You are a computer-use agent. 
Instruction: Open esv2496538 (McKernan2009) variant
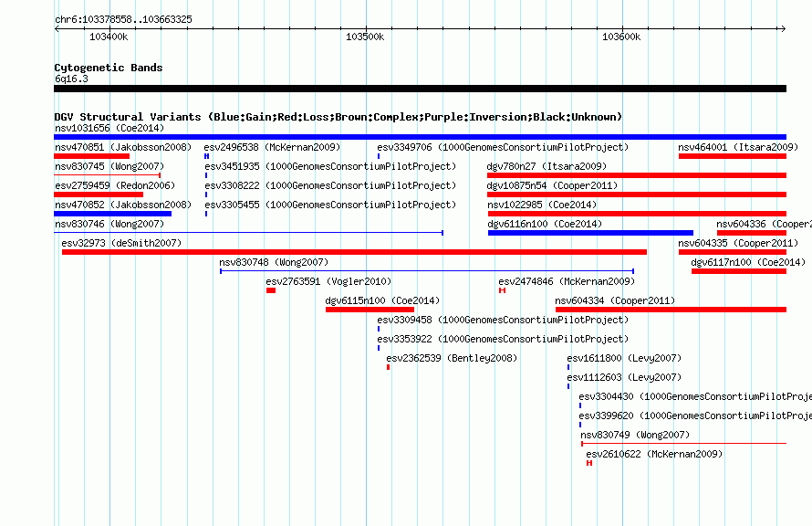(x=273, y=147)
